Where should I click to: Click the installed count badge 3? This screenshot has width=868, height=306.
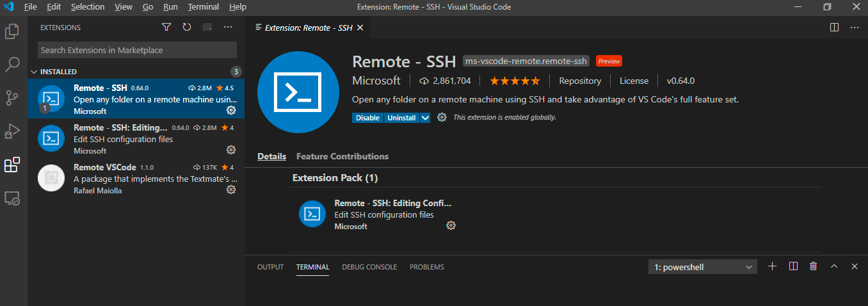(236, 72)
